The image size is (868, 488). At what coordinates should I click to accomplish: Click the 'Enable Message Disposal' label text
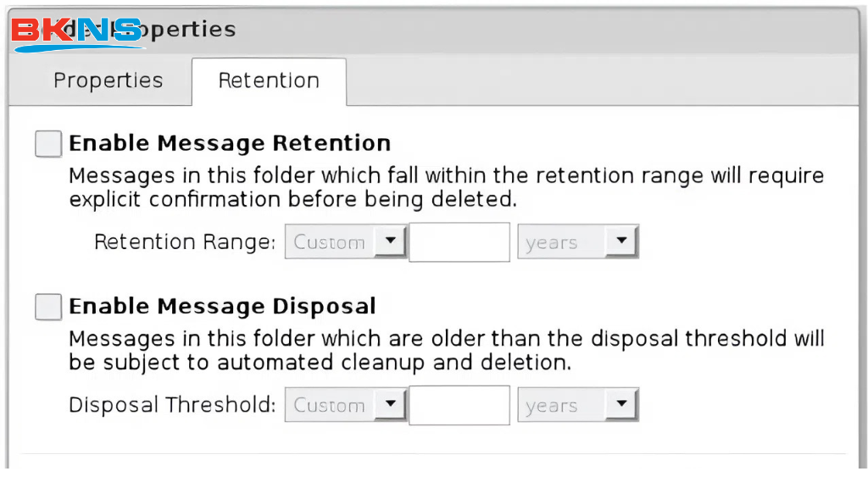coord(222,306)
